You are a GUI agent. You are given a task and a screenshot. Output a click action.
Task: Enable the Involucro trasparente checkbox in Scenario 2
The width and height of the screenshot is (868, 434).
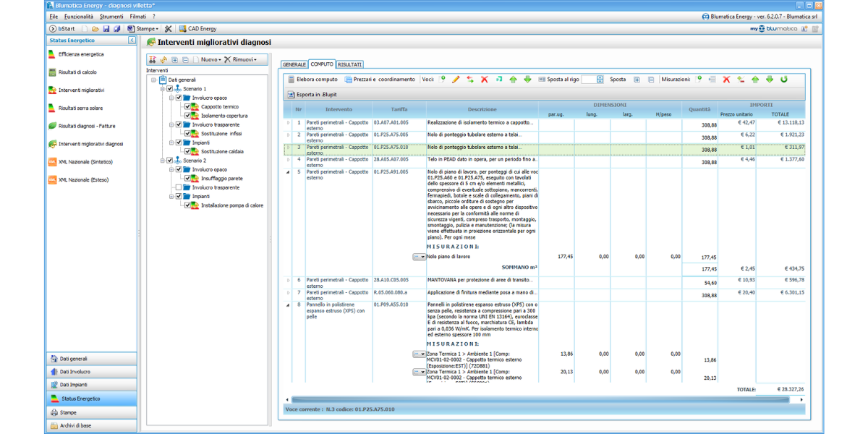[x=178, y=187]
